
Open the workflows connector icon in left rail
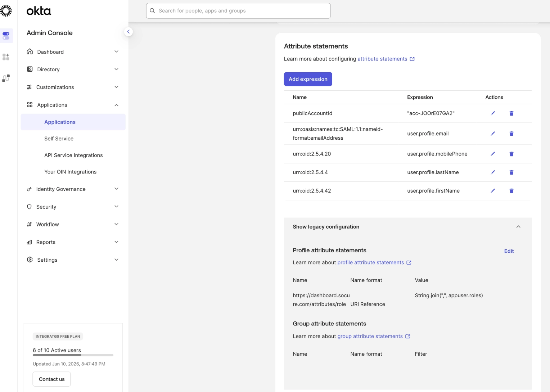pos(6,78)
